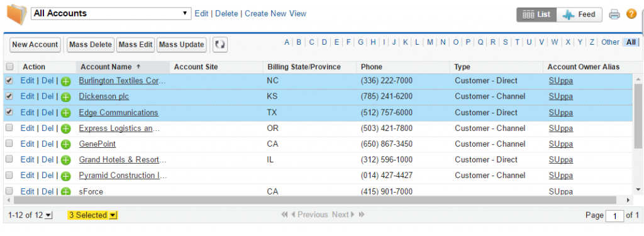644x236 pixels.
Task: Filter accounts by Other
Action: click(610, 42)
